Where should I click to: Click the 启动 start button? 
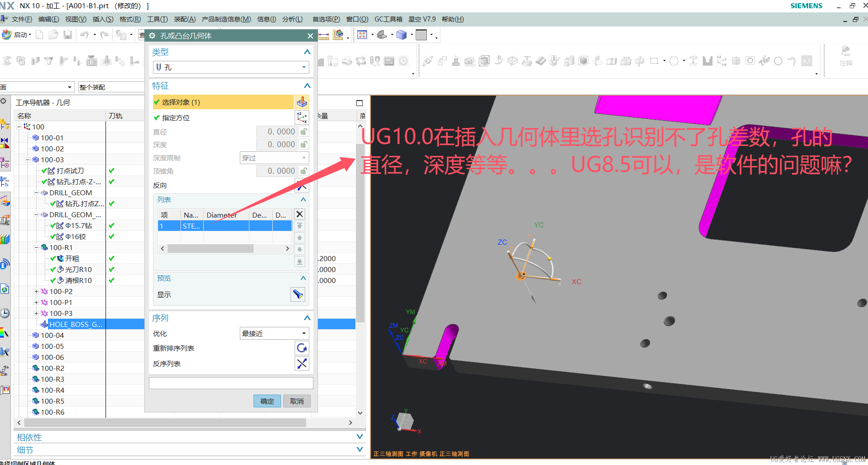pos(16,35)
